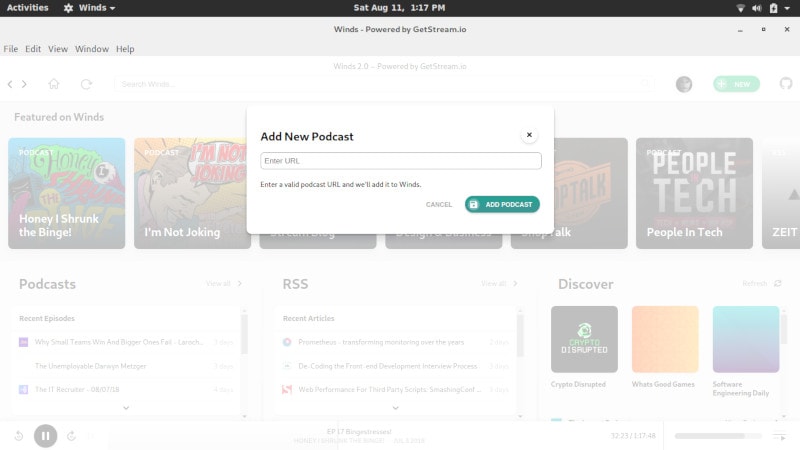Image resolution: width=800 pixels, height=450 pixels.
Task: Click the volume status icon
Action: [x=757, y=8]
